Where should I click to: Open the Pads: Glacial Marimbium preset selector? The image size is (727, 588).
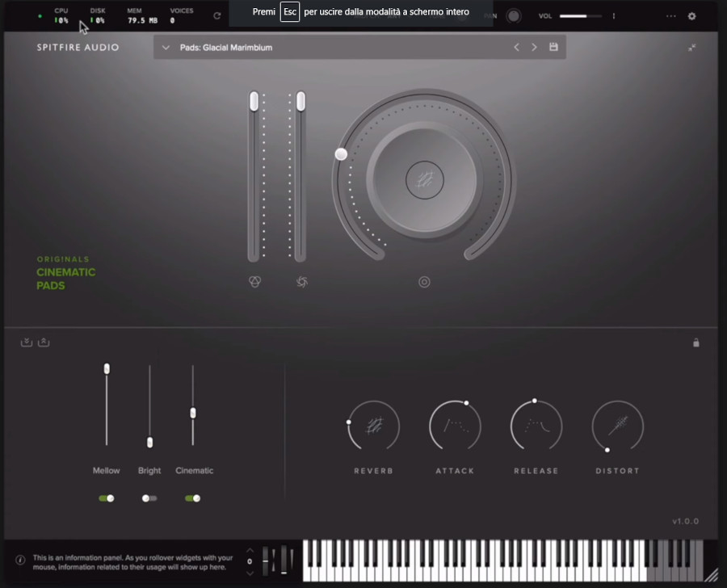[359, 48]
